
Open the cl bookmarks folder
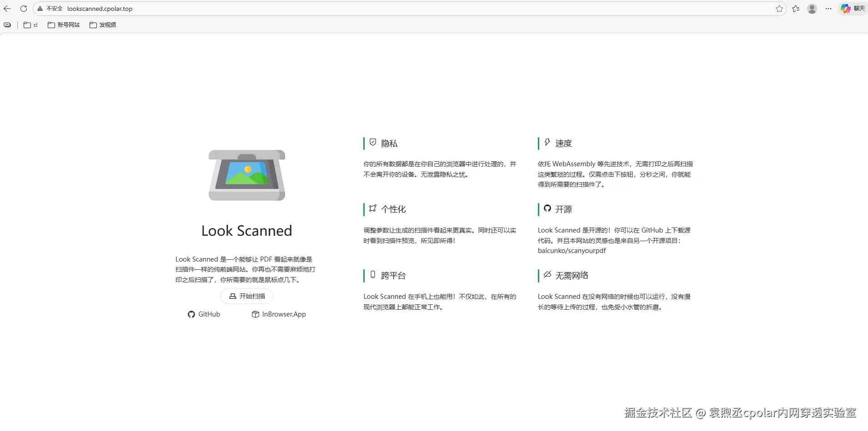(30, 25)
